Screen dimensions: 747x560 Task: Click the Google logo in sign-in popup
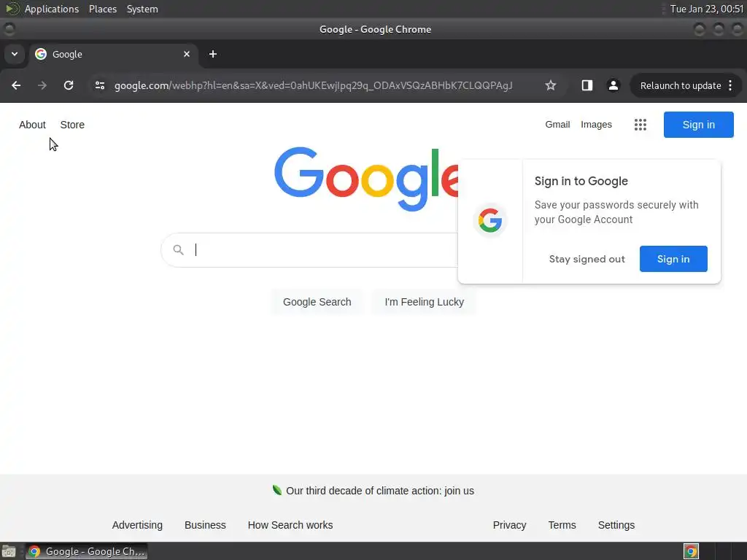pyautogui.click(x=490, y=220)
